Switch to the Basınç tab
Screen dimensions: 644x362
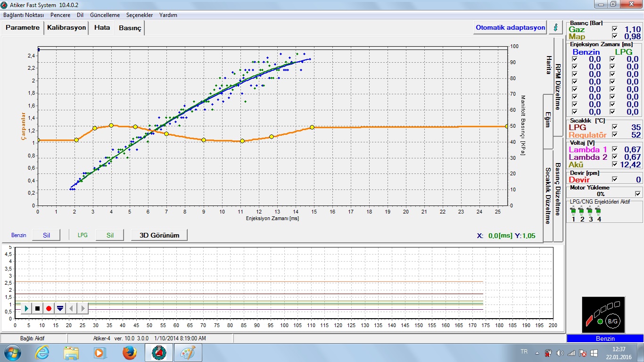tap(130, 28)
